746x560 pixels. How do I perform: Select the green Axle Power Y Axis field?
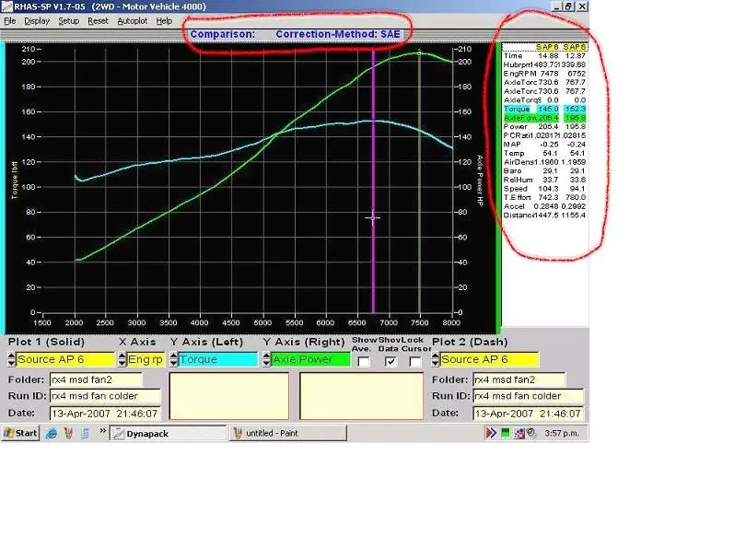pos(311,359)
